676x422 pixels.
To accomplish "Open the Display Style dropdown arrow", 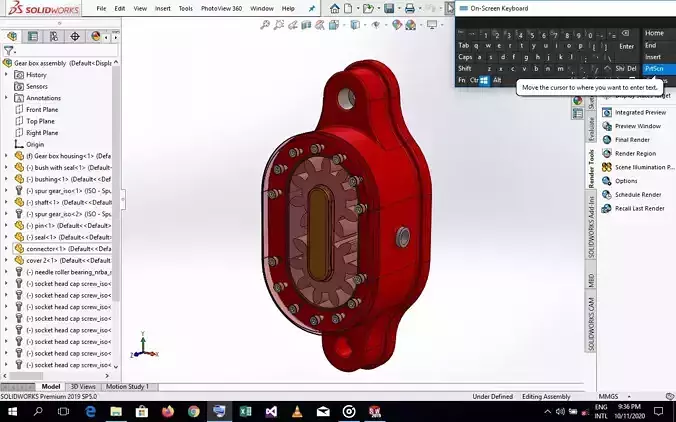I will (x=364, y=25).
